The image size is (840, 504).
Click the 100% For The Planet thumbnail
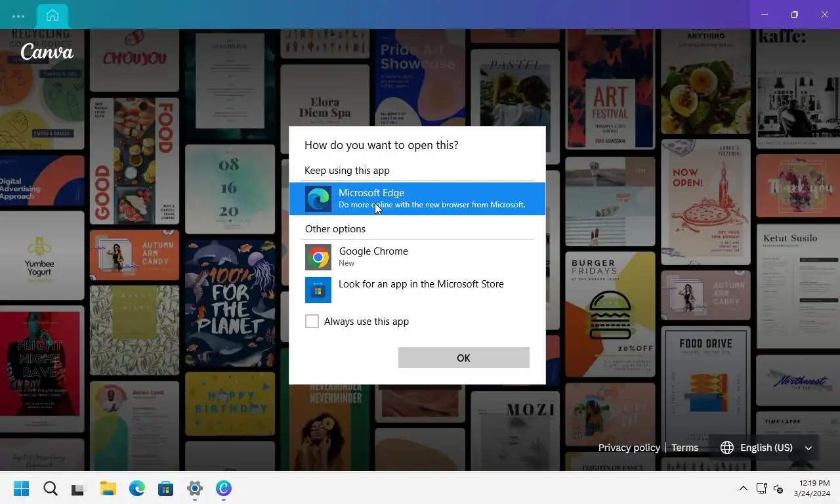230,303
